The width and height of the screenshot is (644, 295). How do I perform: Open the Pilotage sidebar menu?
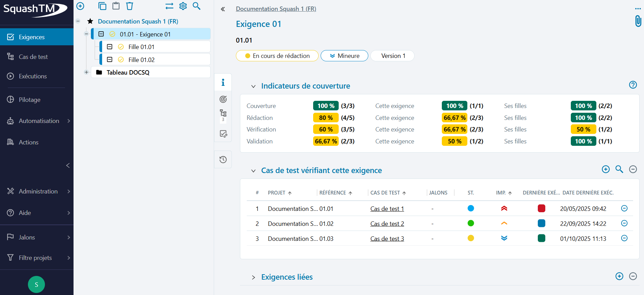(30, 100)
